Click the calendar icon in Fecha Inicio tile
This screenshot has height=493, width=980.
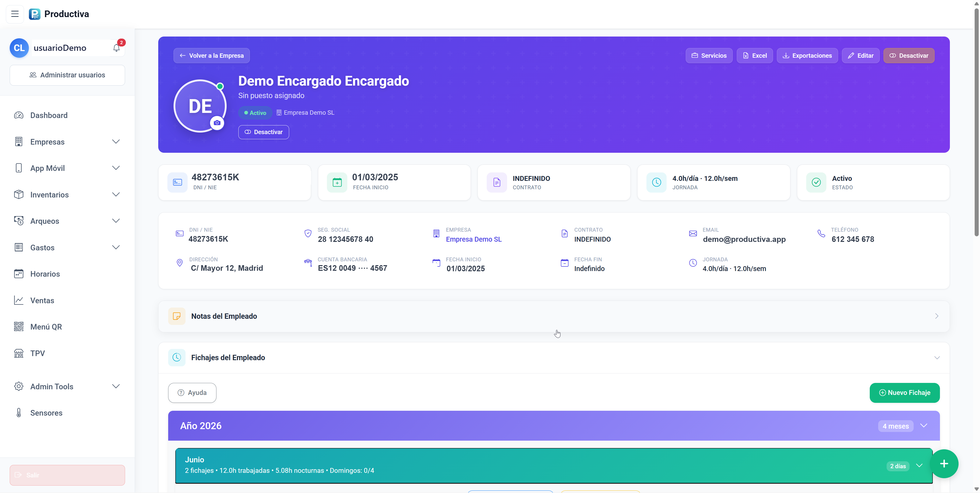coord(337,182)
